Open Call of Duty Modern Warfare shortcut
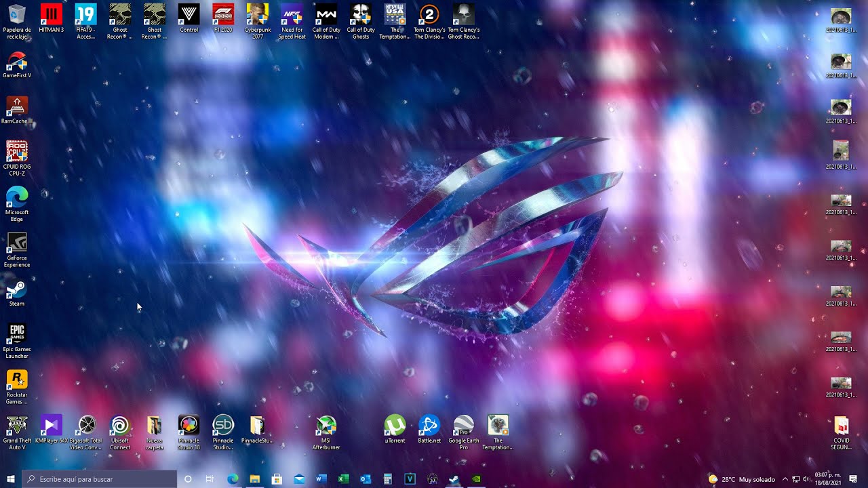 (x=326, y=22)
